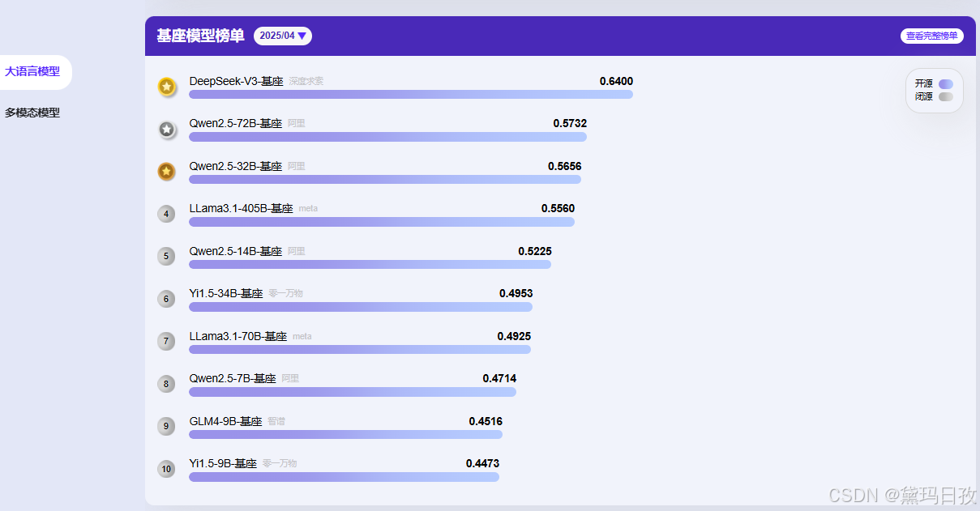
Task: Click the 深度求索 vendor label
Action: pos(306,81)
